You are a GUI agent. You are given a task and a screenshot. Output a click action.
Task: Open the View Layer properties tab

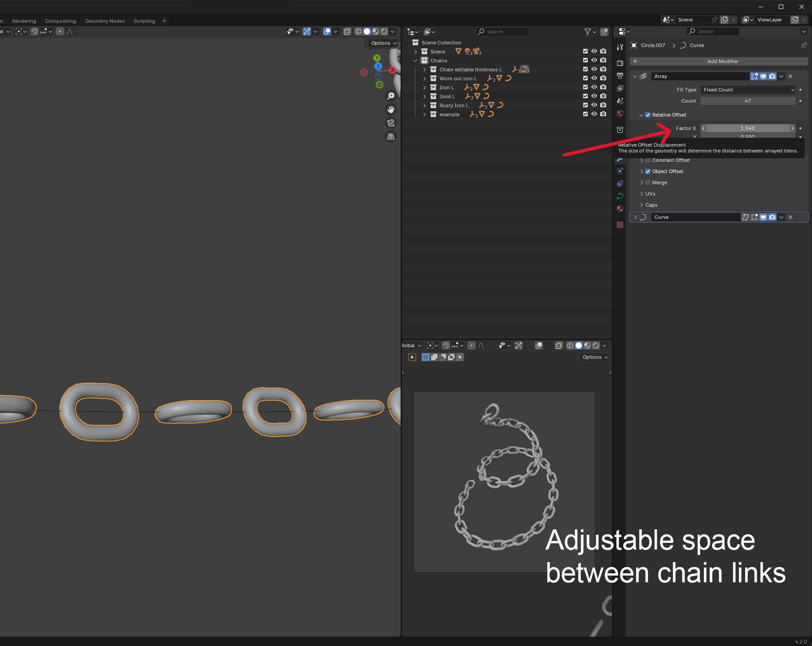pos(620,88)
